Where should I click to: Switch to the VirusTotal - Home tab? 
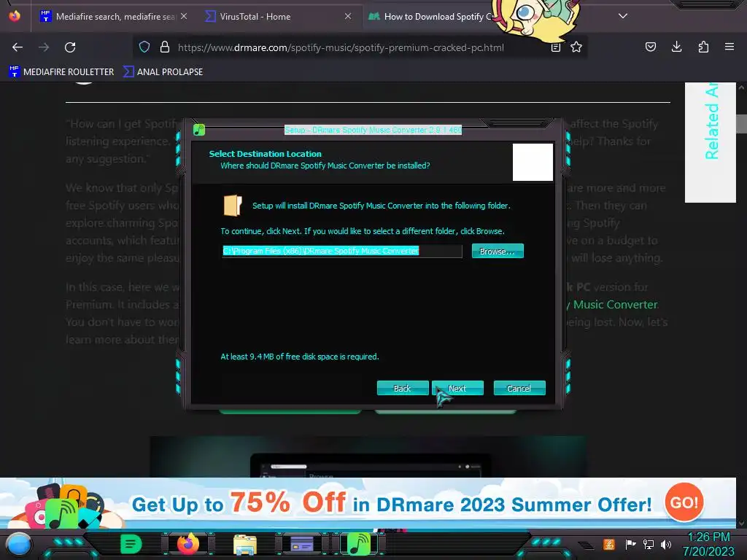tap(278, 17)
